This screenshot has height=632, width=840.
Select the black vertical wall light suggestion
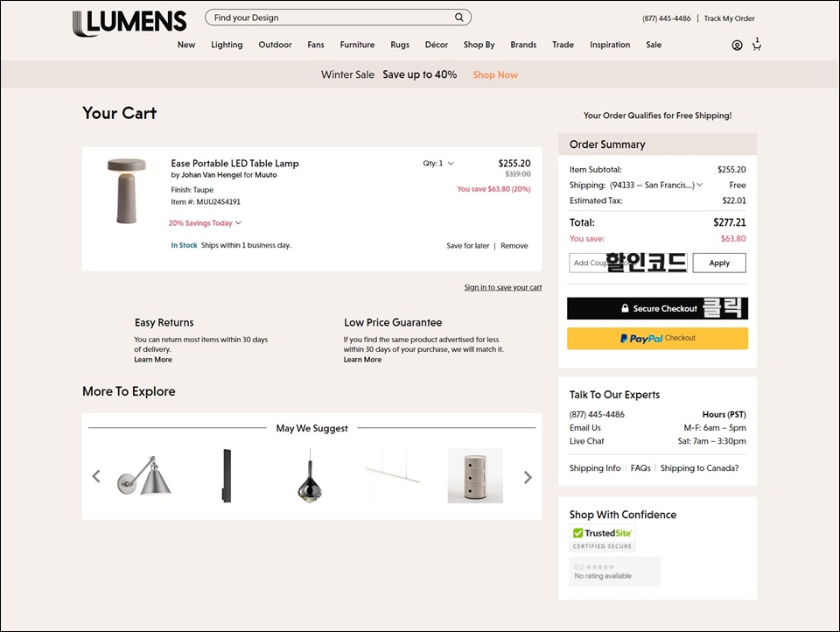point(227,476)
